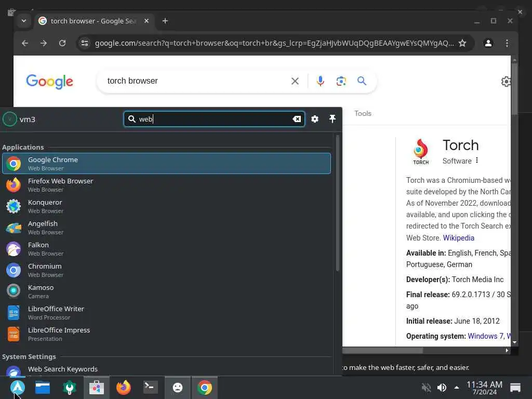
Task: Open the tab search dropdown arrow
Action: tap(24, 21)
